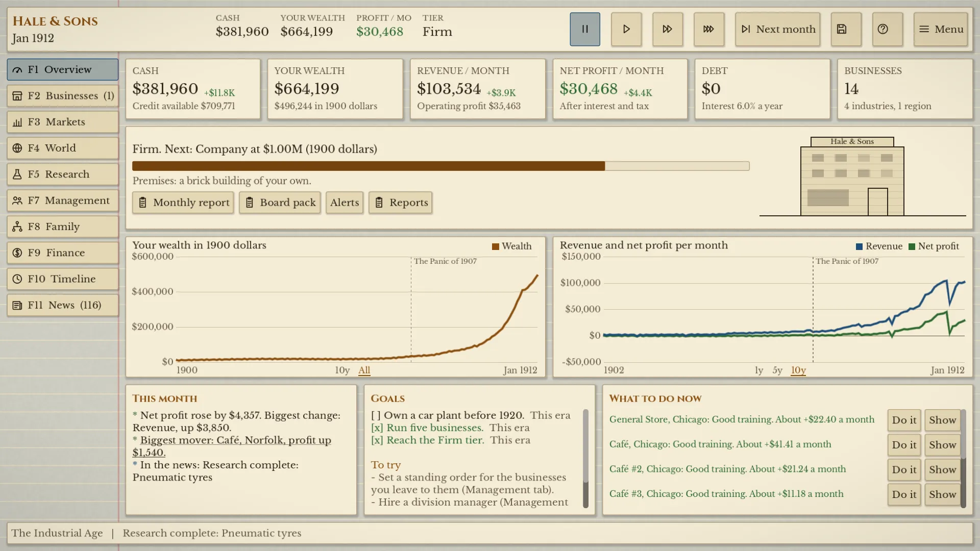The image size is (980, 551).
Task: Select the All range on wealth chart
Action: pyautogui.click(x=364, y=370)
